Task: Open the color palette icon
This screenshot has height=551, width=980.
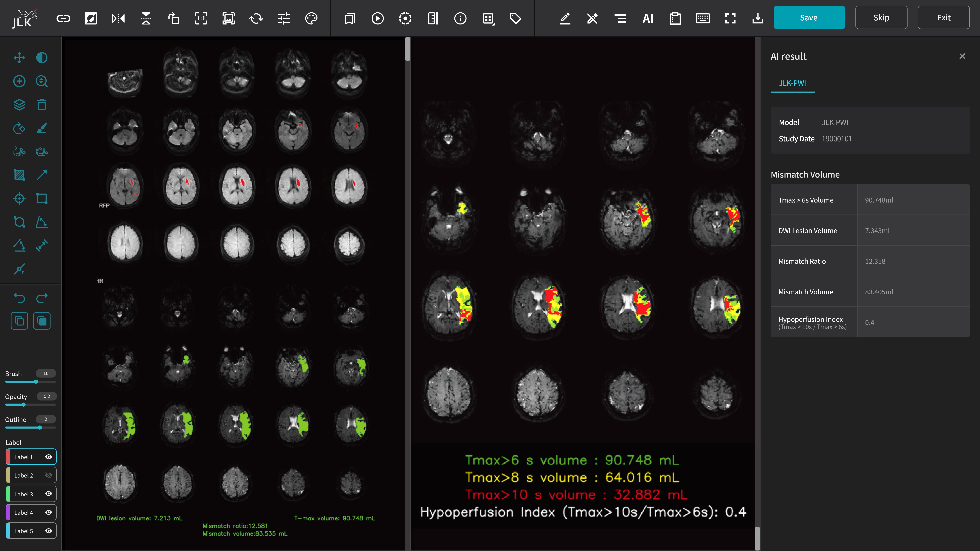Action: [x=311, y=18]
